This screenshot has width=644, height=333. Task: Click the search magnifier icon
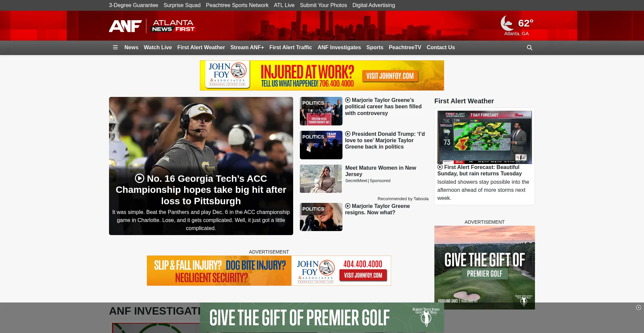(x=530, y=48)
